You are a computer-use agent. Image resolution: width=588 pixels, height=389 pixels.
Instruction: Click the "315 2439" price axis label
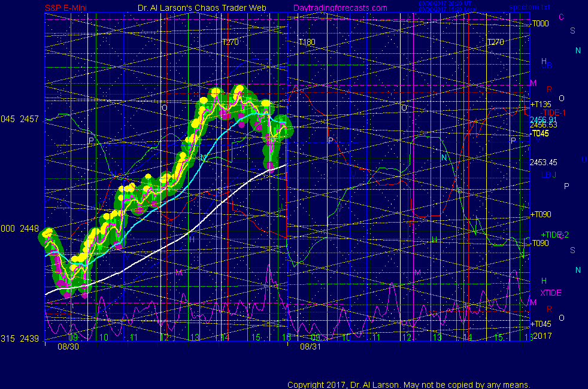[x=20, y=339]
